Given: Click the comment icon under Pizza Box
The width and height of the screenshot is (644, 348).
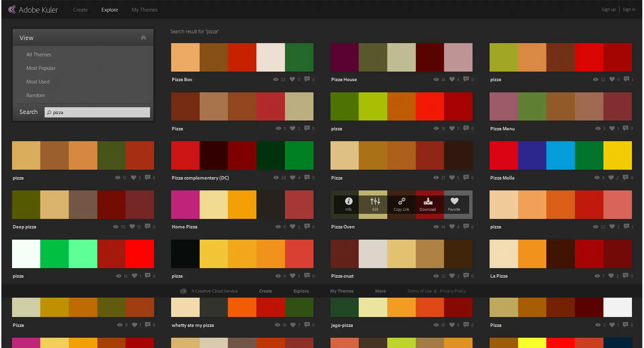Looking at the screenshot, I should pos(307,79).
